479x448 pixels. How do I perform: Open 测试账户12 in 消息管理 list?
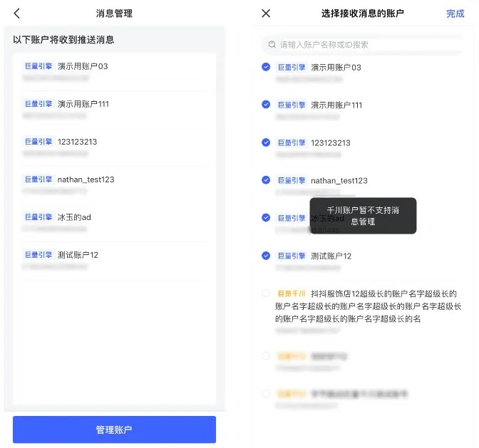pos(115,260)
